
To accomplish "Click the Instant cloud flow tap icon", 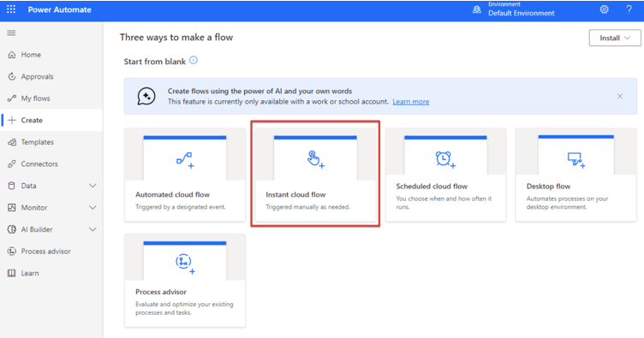I will 315,159.
